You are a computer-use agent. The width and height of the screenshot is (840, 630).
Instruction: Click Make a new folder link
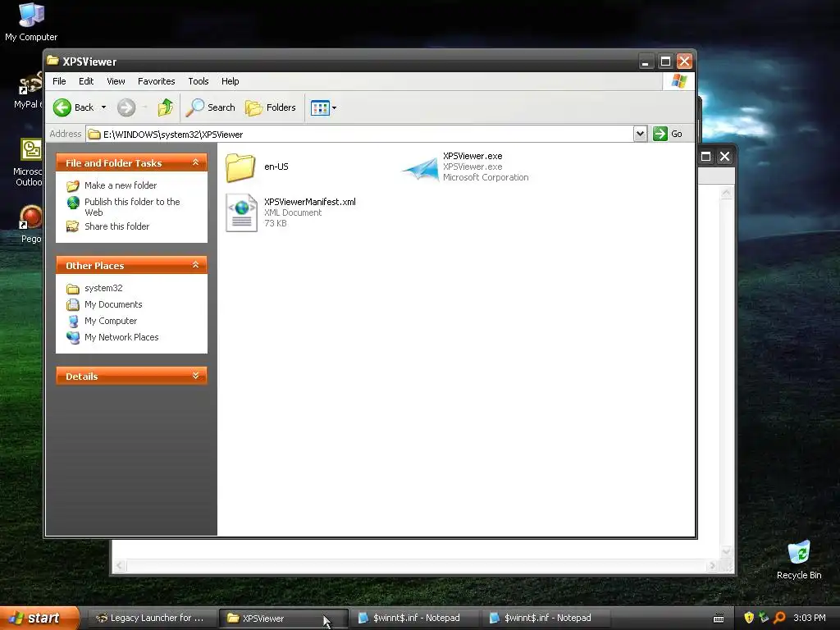point(121,185)
